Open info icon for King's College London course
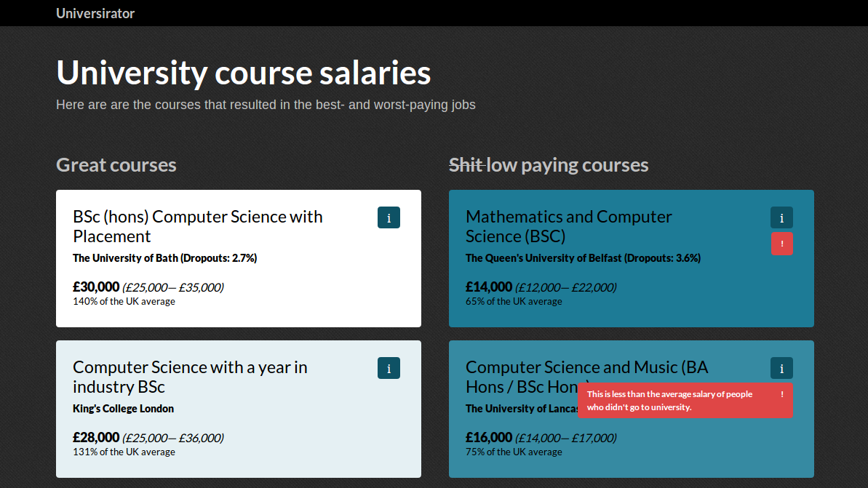Viewport: 868px width, 488px height. tap(389, 368)
